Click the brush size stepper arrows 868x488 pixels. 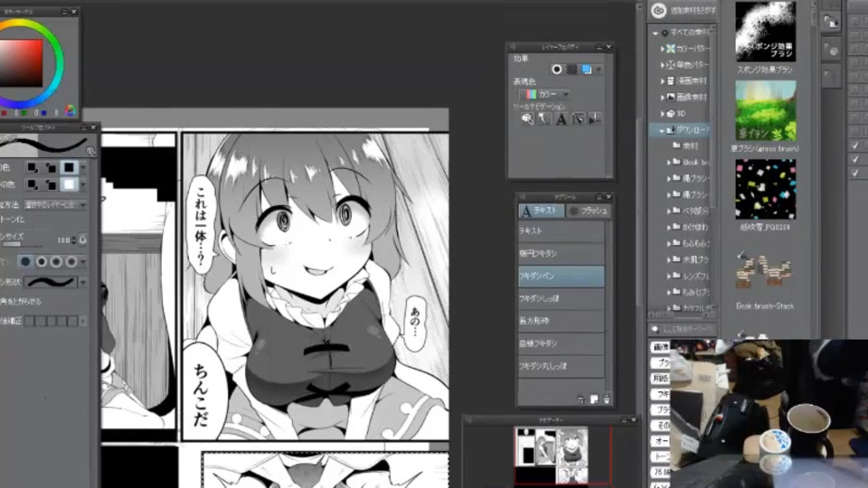pyautogui.click(x=73, y=240)
